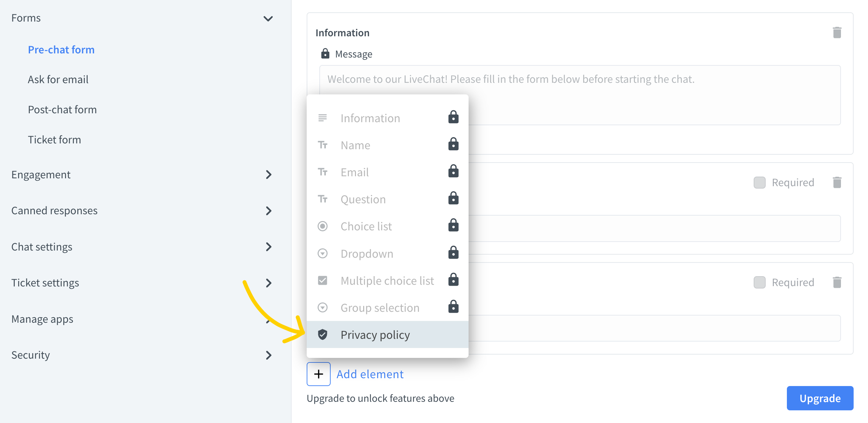Click input field under first Required row
The image size is (868, 423).
[654, 228]
